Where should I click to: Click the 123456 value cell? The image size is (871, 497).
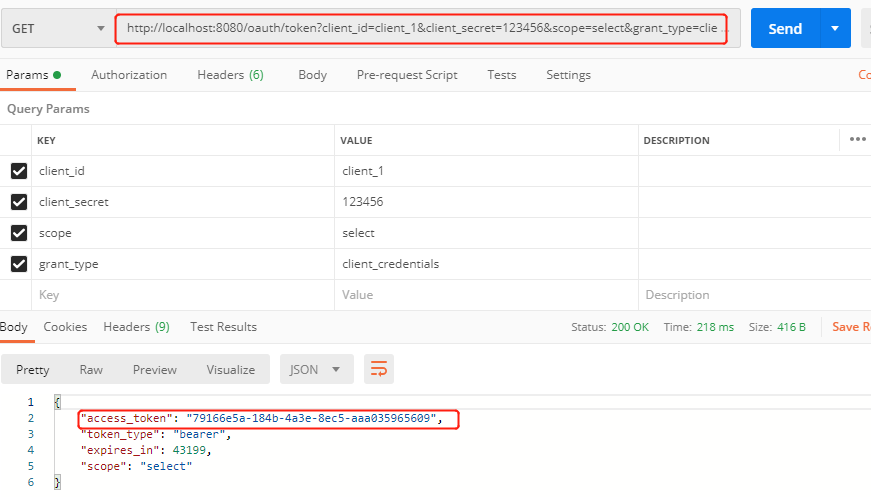point(486,202)
